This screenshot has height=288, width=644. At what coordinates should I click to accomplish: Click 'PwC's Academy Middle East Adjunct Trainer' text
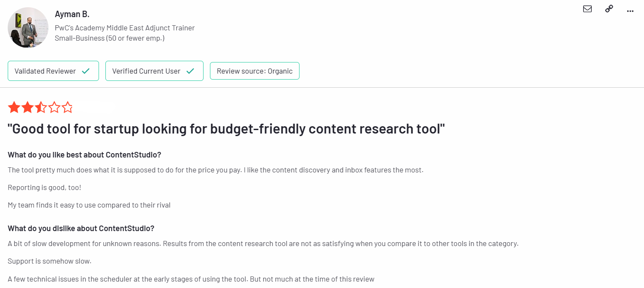[x=125, y=28]
